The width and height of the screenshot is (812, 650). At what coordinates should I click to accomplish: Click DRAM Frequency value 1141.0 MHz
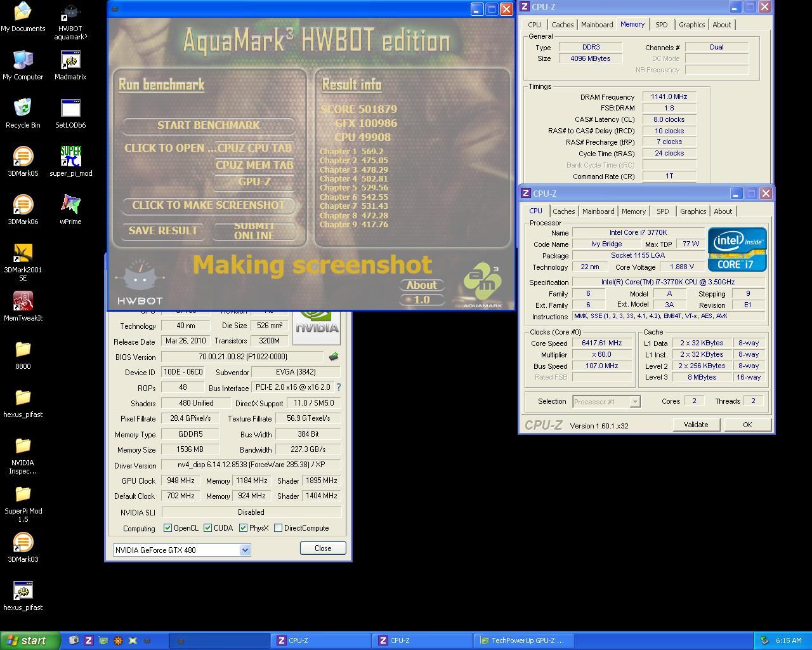click(669, 96)
